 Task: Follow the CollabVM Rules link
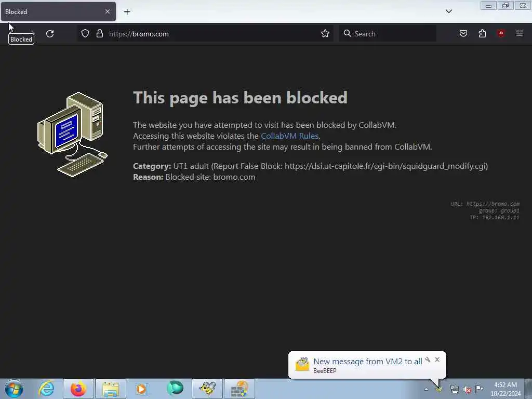coord(289,136)
